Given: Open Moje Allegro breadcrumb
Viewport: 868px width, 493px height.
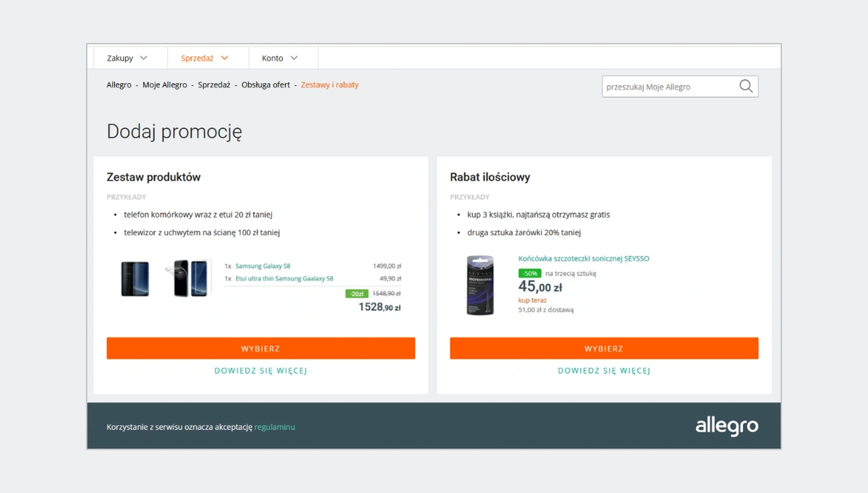Looking at the screenshot, I should [x=165, y=85].
